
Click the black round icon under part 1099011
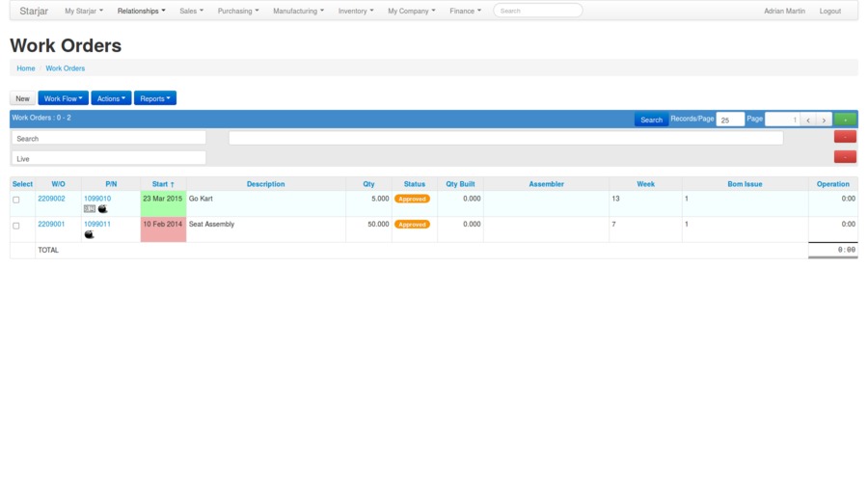click(x=90, y=234)
